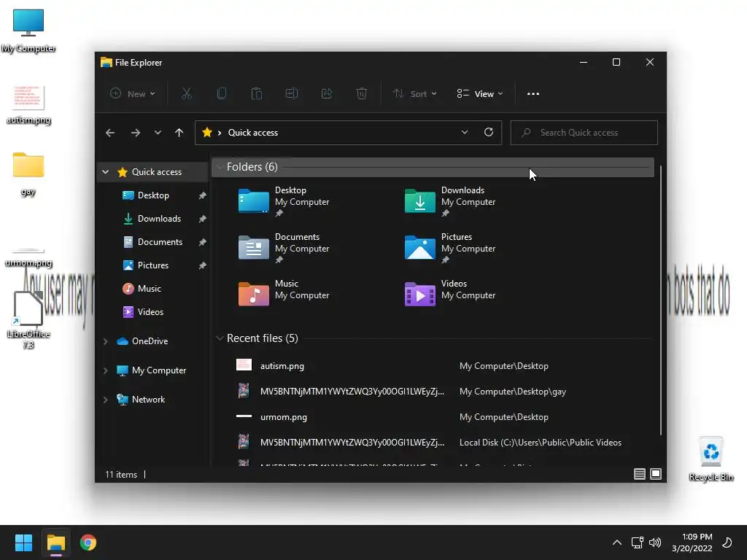Click the Copy icon in toolbar
The height and width of the screenshot is (560, 747).
222,94
